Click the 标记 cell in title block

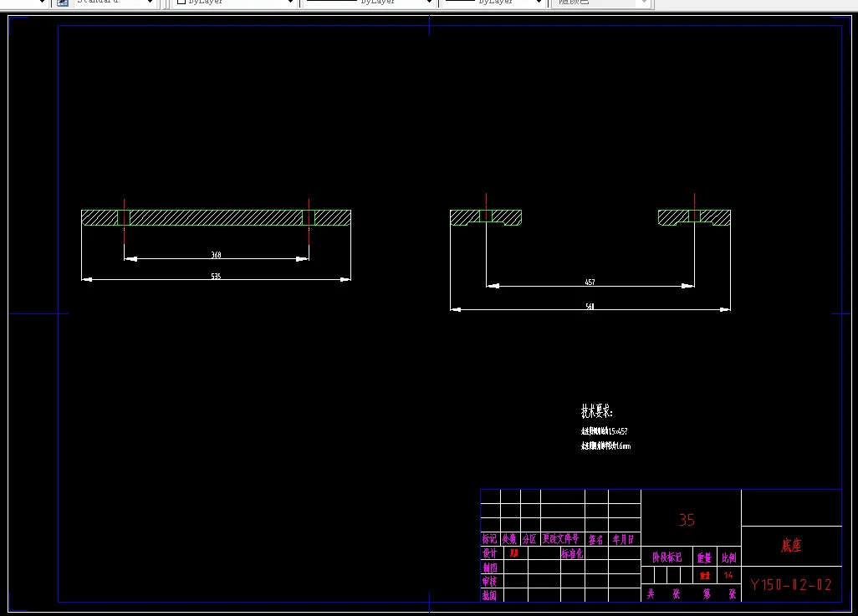pyautogui.click(x=490, y=539)
